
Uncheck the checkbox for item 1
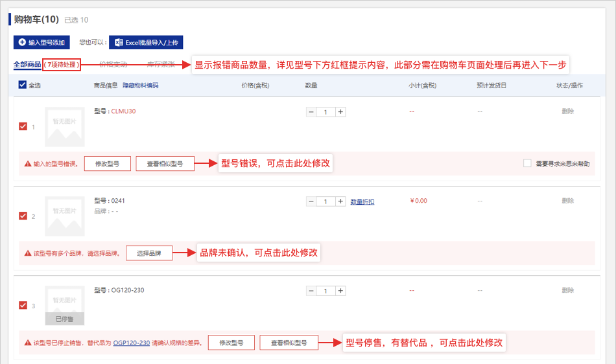click(23, 127)
